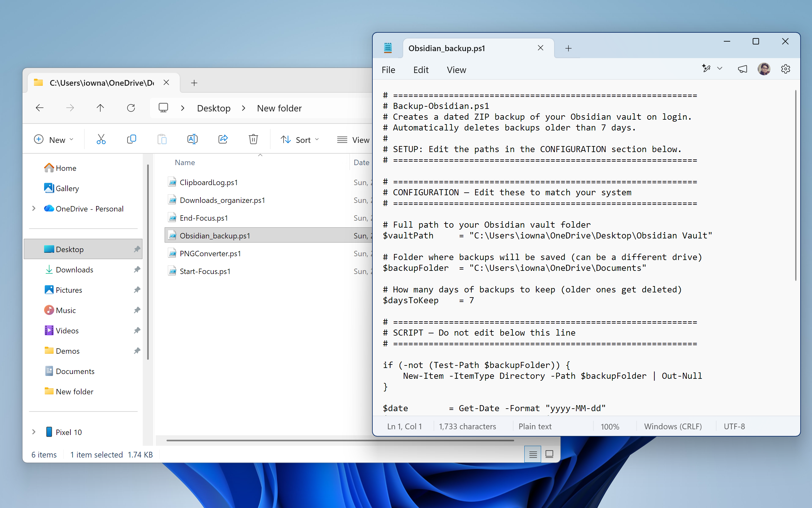Open Notepad settings gear icon
This screenshot has height=508, width=812.
[785, 69]
